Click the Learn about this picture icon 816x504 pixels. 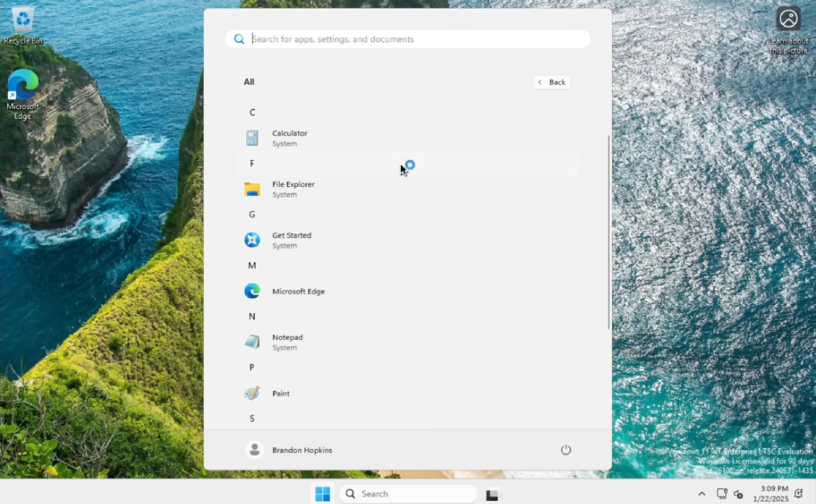coord(788,18)
